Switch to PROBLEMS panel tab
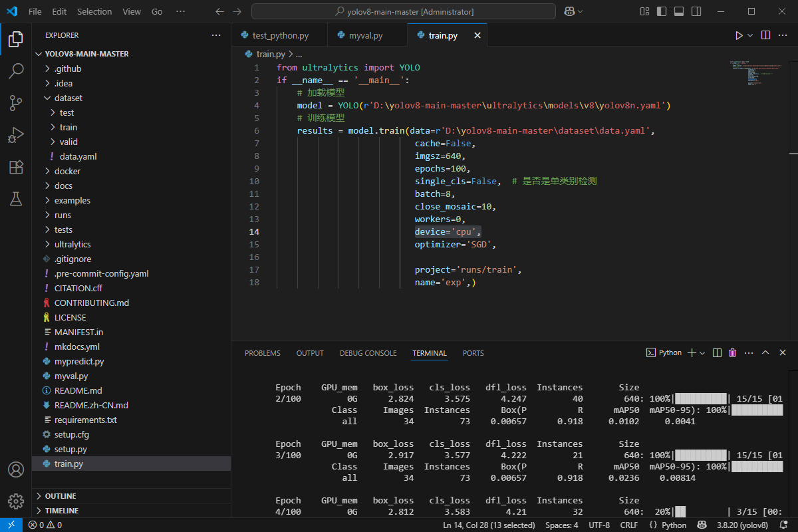This screenshot has width=798, height=532. pyautogui.click(x=263, y=353)
